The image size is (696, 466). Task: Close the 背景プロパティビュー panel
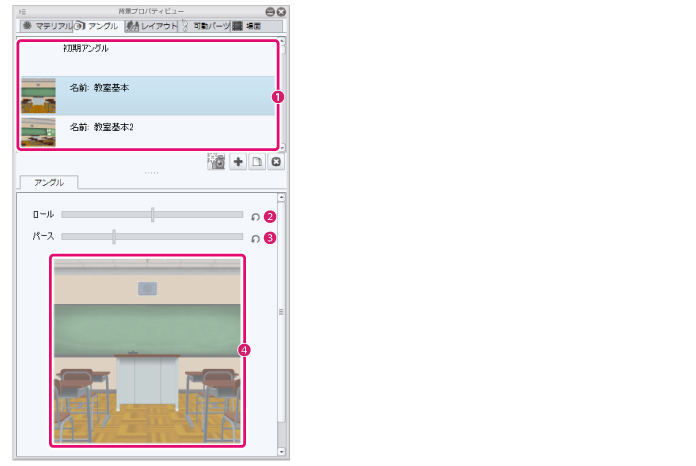click(x=281, y=12)
